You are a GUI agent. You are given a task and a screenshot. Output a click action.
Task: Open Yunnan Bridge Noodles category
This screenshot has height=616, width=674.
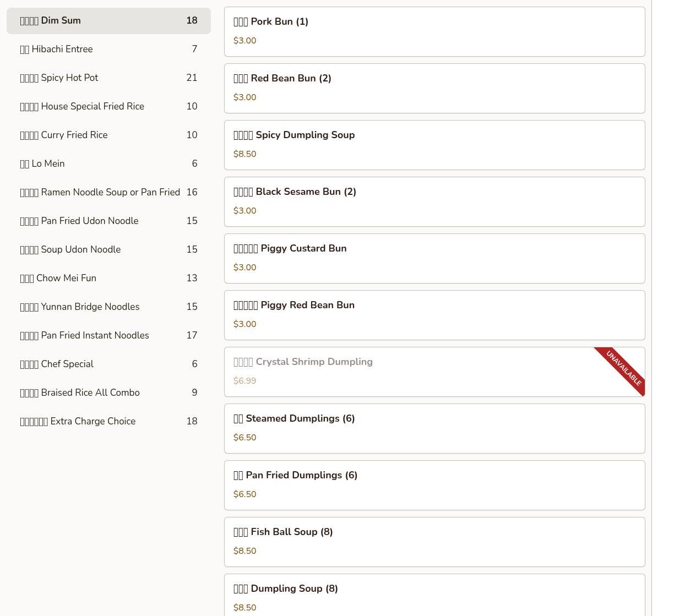[108, 307]
